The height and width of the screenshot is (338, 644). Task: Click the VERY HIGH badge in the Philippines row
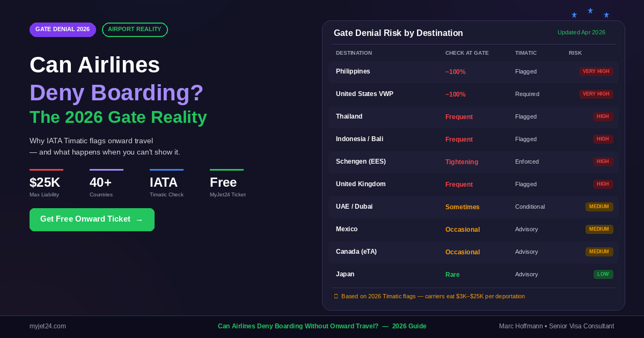click(596, 71)
